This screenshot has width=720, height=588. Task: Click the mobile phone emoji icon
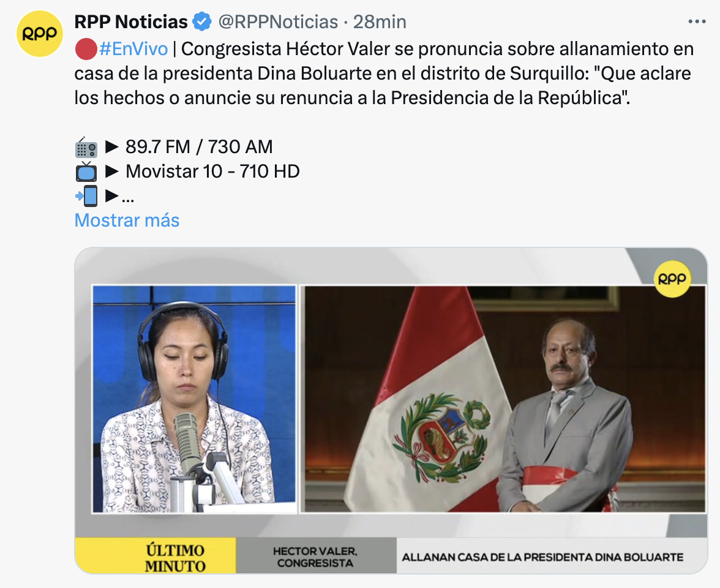[86, 196]
